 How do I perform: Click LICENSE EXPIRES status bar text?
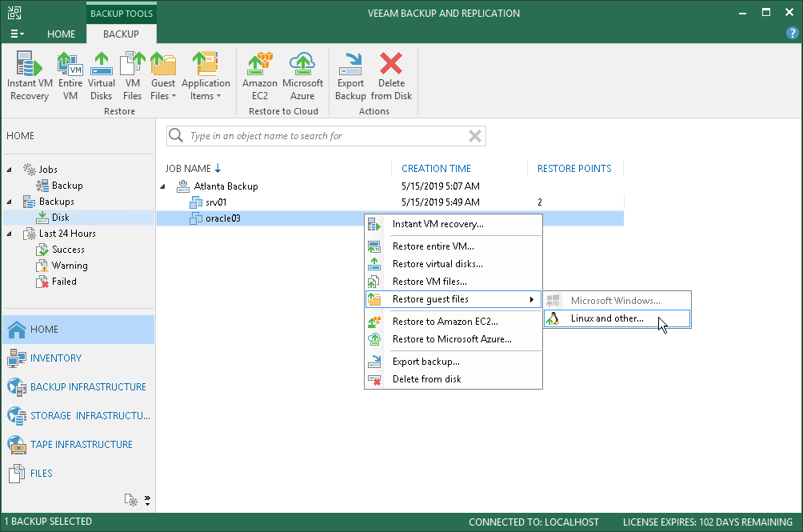[x=707, y=522]
